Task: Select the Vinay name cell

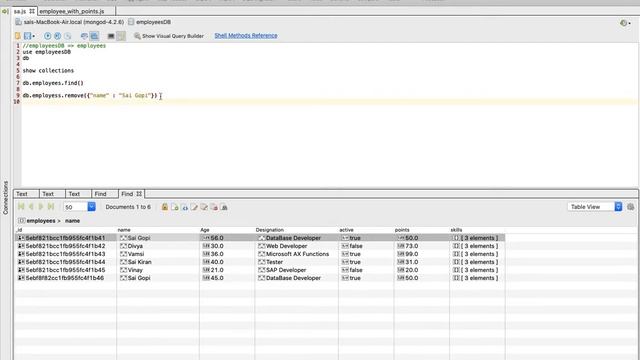Action: pos(158,270)
